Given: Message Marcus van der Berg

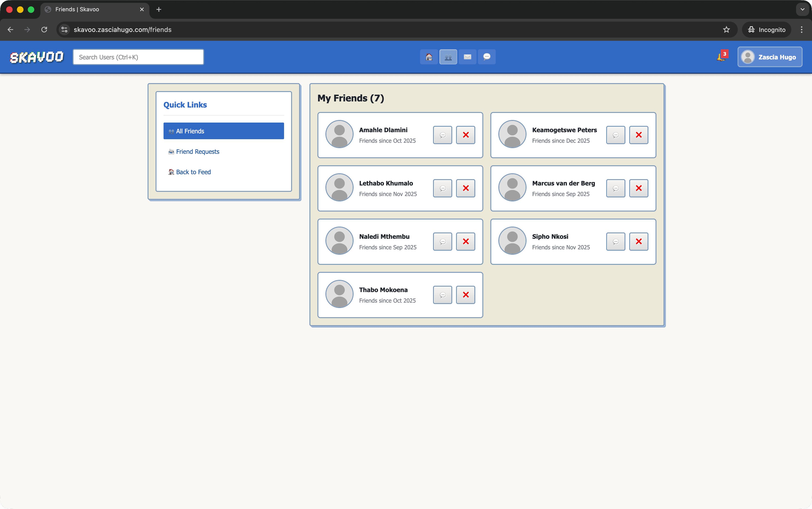Looking at the screenshot, I should point(615,188).
